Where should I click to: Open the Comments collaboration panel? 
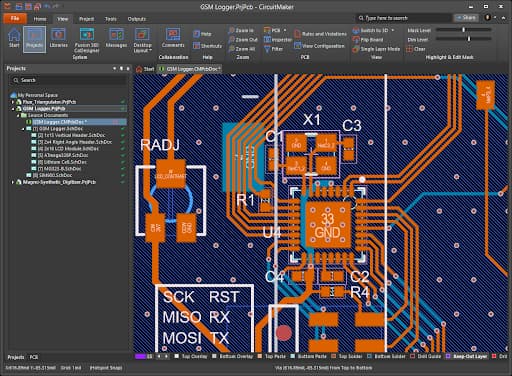pyautogui.click(x=173, y=38)
